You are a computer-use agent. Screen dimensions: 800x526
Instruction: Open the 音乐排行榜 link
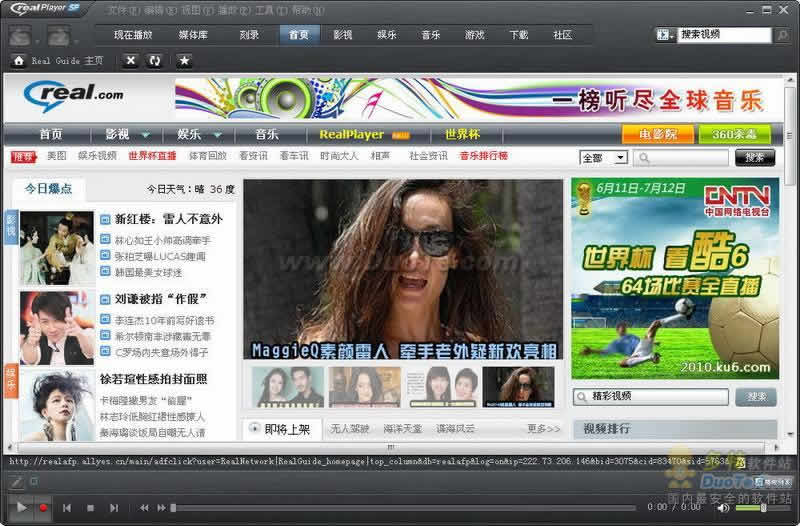tap(484, 156)
